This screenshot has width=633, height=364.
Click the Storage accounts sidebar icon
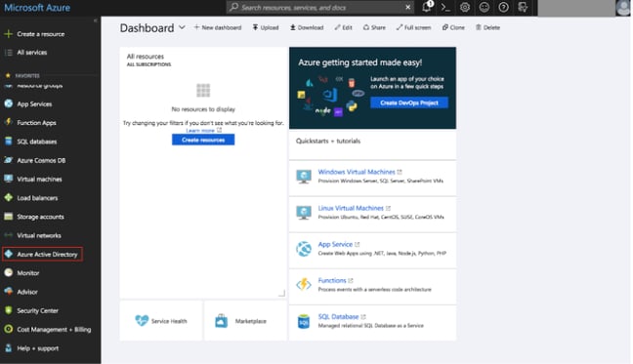(9, 217)
